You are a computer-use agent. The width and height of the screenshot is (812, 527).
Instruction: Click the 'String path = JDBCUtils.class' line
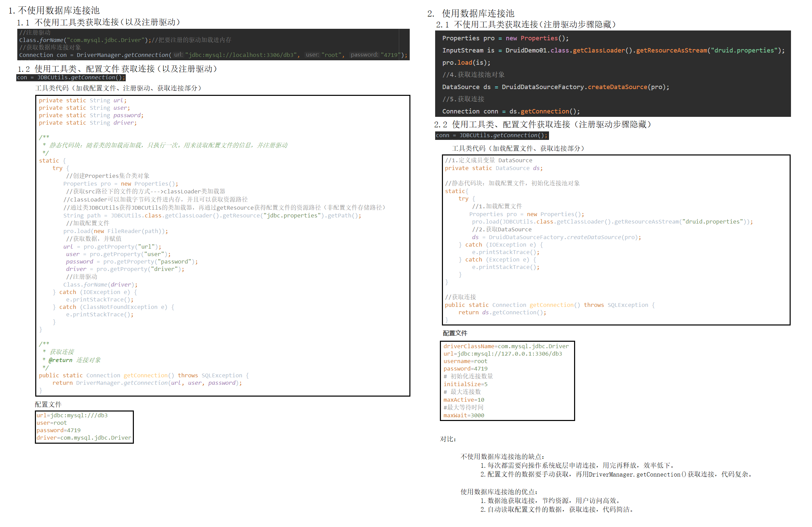[x=212, y=216]
